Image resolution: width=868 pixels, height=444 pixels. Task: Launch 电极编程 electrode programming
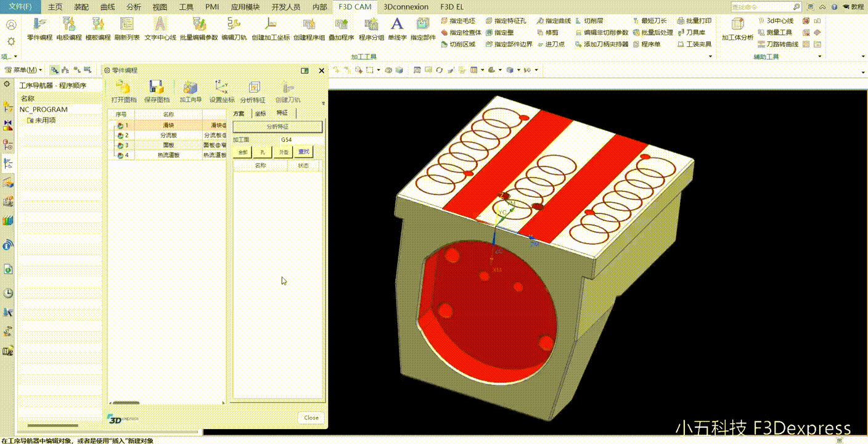(69, 28)
